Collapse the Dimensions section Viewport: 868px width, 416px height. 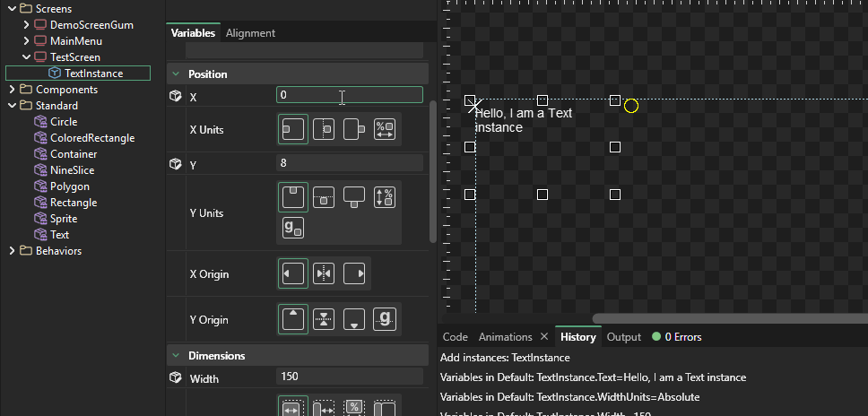[175, 356]
